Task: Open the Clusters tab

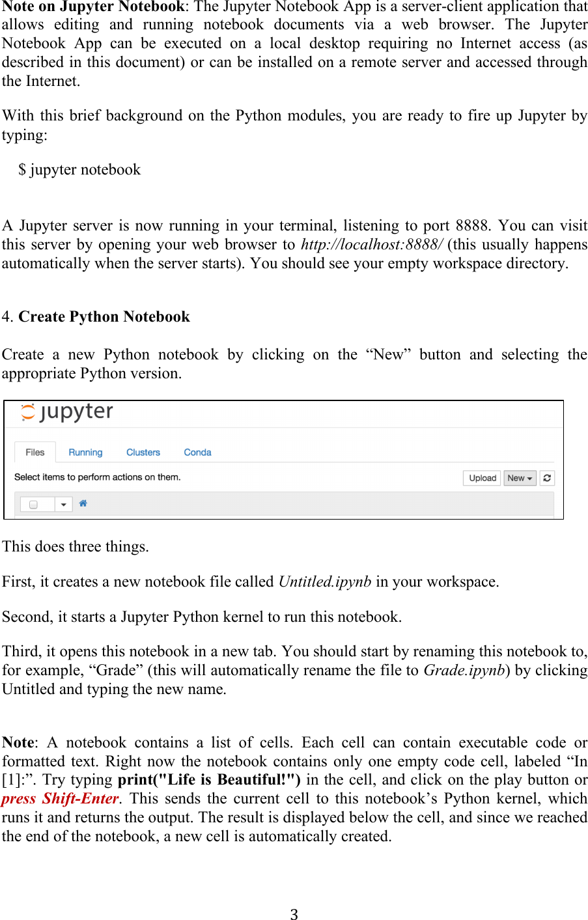Action: click(143, 452)
